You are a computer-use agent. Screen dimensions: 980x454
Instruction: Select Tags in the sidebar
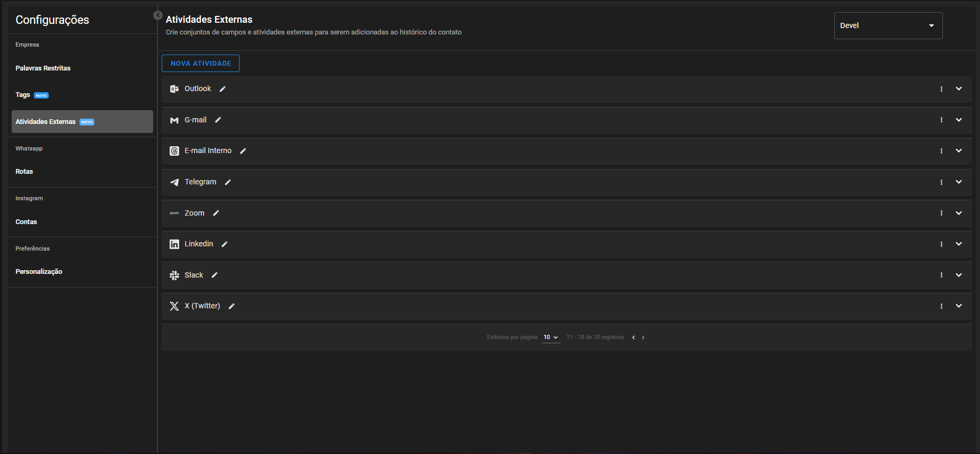pos(23,95)
